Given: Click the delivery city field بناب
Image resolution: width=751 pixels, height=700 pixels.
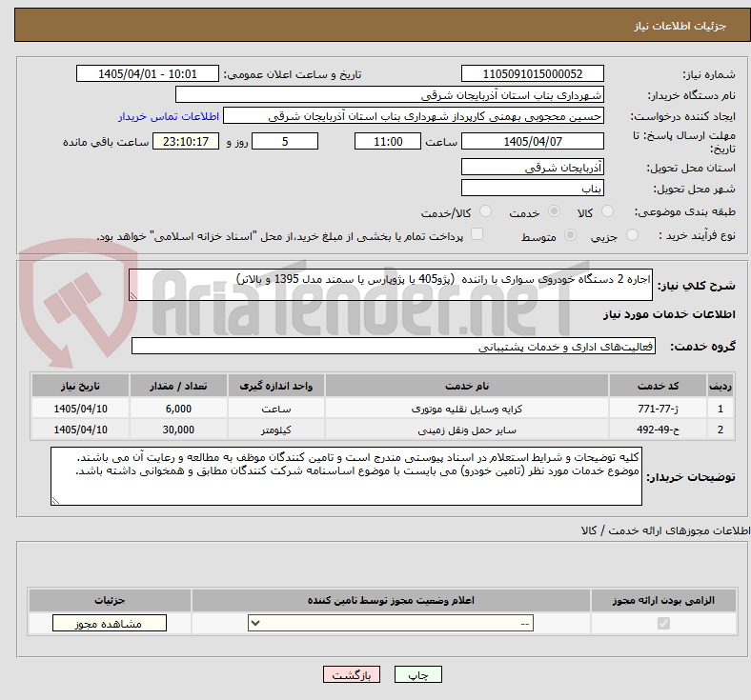Looking at the screenshot, I should point(533,188).
